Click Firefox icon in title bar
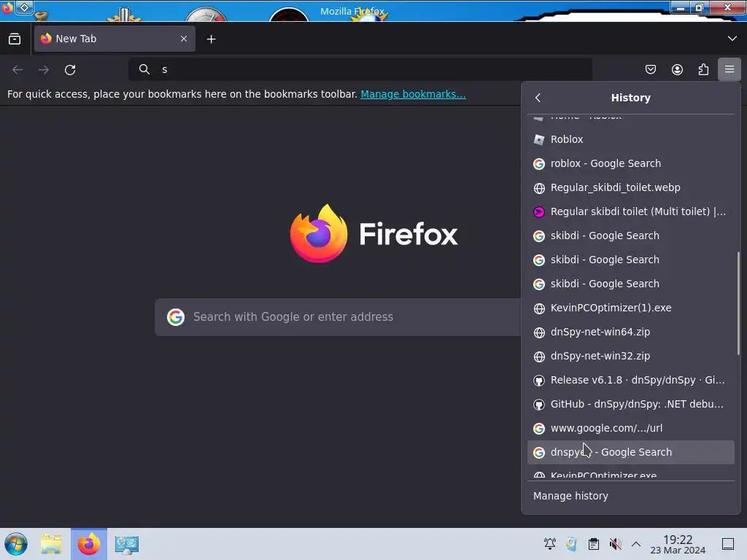This screenshot has height=560, width=747. [7, 8]
